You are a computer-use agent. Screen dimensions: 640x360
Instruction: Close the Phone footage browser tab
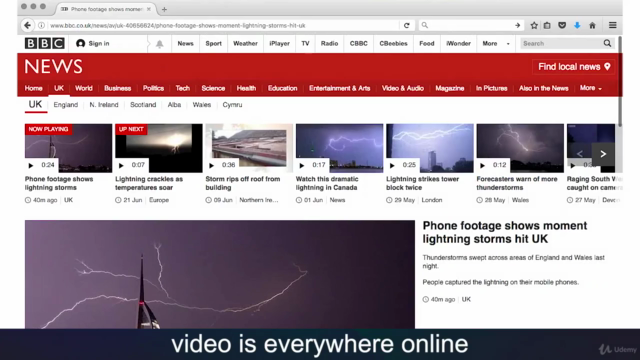point(149,9)
